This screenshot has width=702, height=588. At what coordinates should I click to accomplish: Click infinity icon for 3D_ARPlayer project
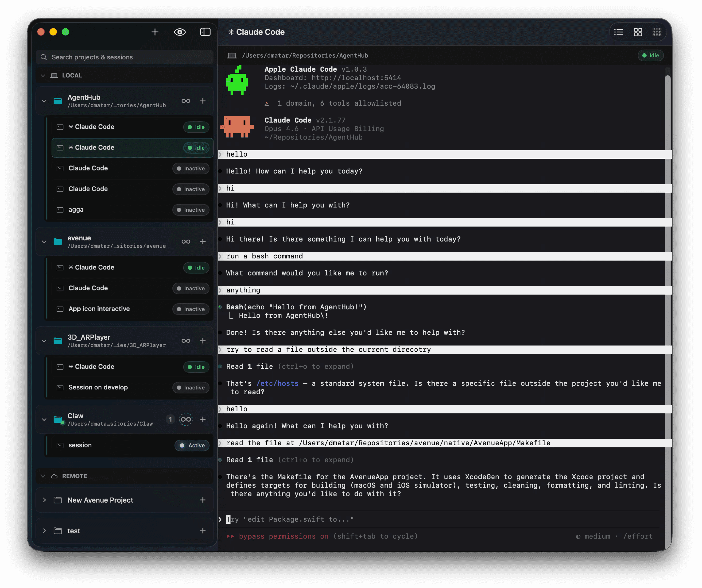point(186,341)
